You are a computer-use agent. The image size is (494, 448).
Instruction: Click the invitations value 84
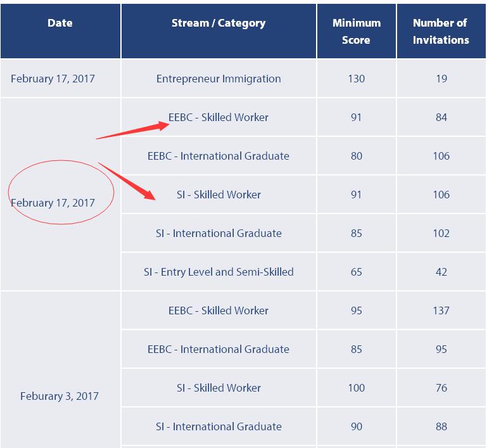coord(441,117)
